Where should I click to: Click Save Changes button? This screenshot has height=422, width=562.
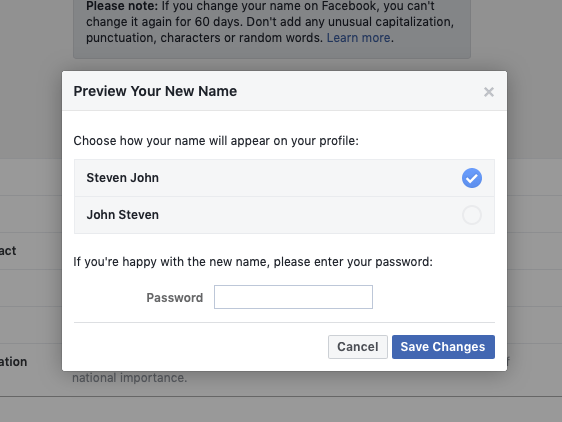[x=443, y=347]
